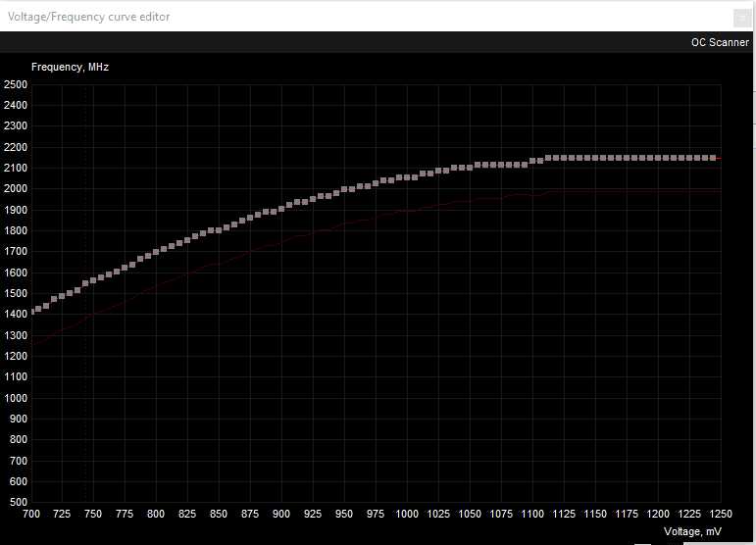Image resolution: width=756 pixels, height=545 pixels.
Task: Select the curve point at 875 mV
Action: [250, 218]
